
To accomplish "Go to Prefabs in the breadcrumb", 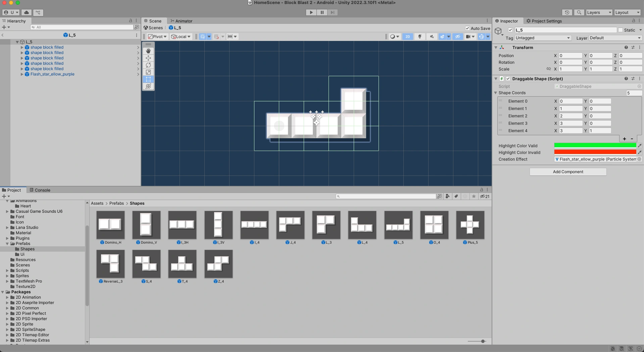I will [116, 203].
